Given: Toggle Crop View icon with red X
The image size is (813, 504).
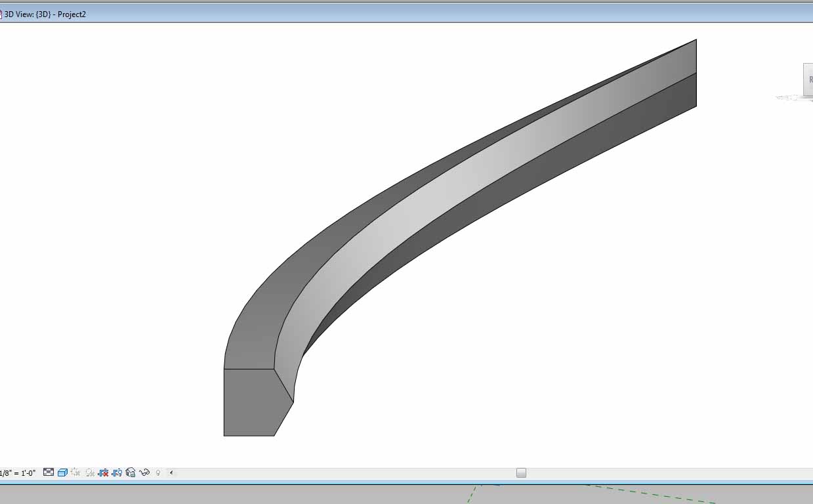Looking at the screenshot, I should click(x=104, y=472).
